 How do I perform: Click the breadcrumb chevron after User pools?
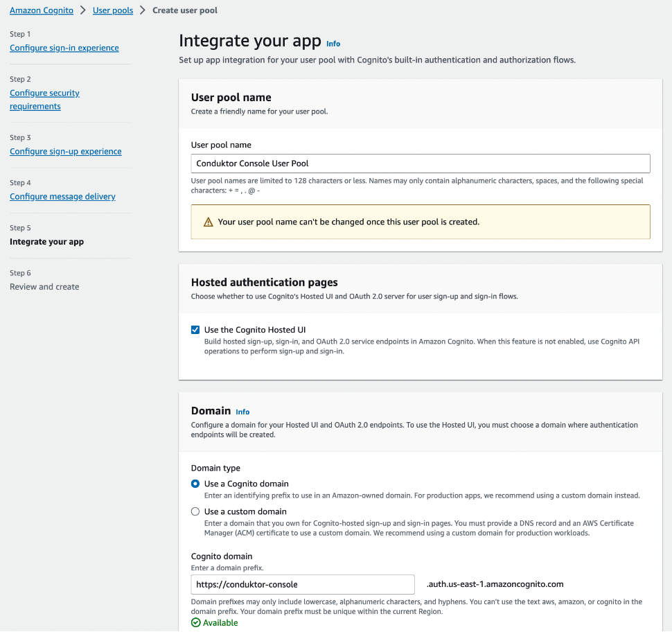[x=143, y=10]
